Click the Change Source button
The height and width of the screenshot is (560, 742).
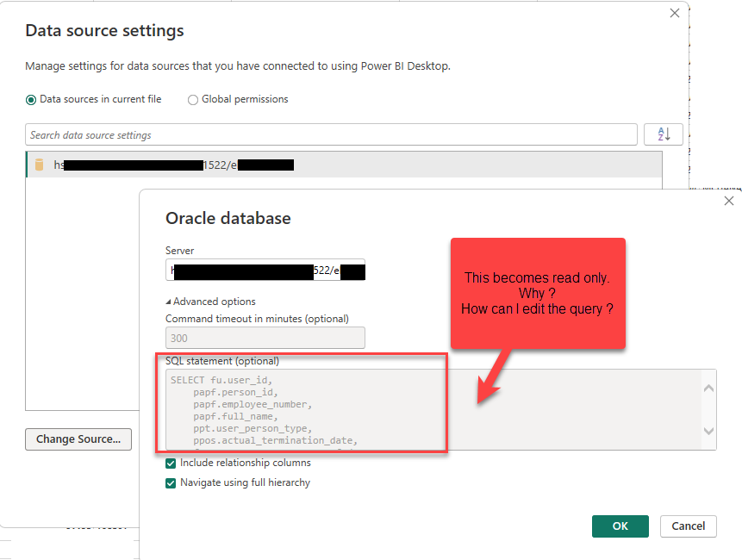tap(78, 439)
